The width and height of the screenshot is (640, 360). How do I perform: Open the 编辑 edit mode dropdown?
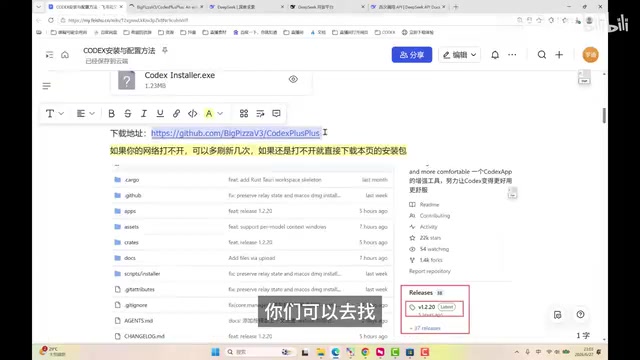pos(460,55)
